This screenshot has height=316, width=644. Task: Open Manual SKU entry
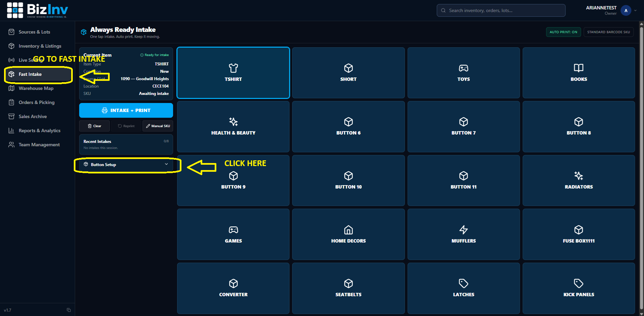(158, 126)
